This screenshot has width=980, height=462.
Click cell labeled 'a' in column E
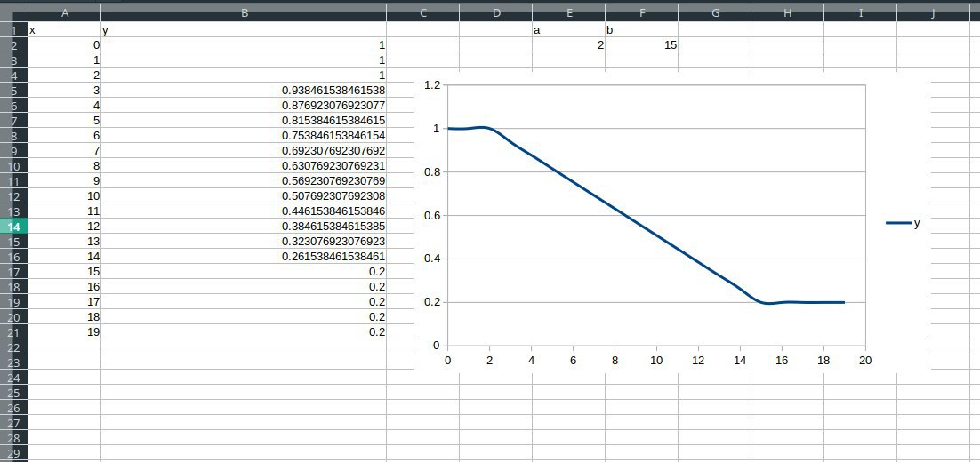[569, 29]
